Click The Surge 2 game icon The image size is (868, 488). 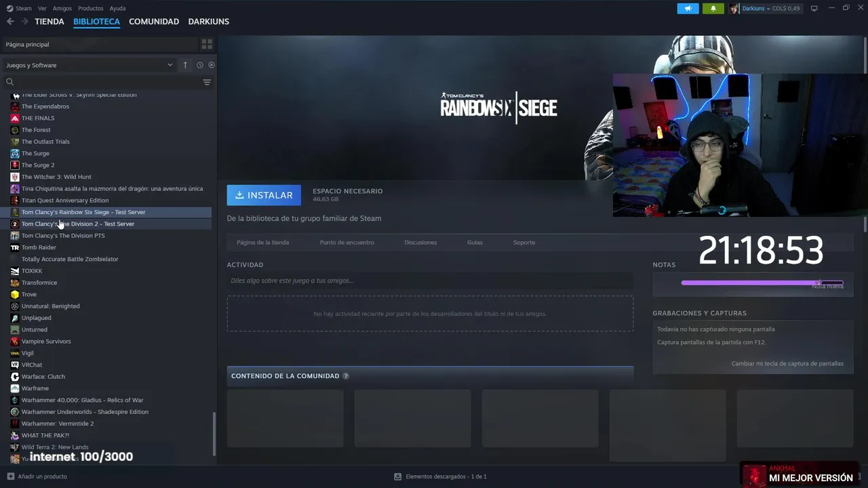point(15,165)
